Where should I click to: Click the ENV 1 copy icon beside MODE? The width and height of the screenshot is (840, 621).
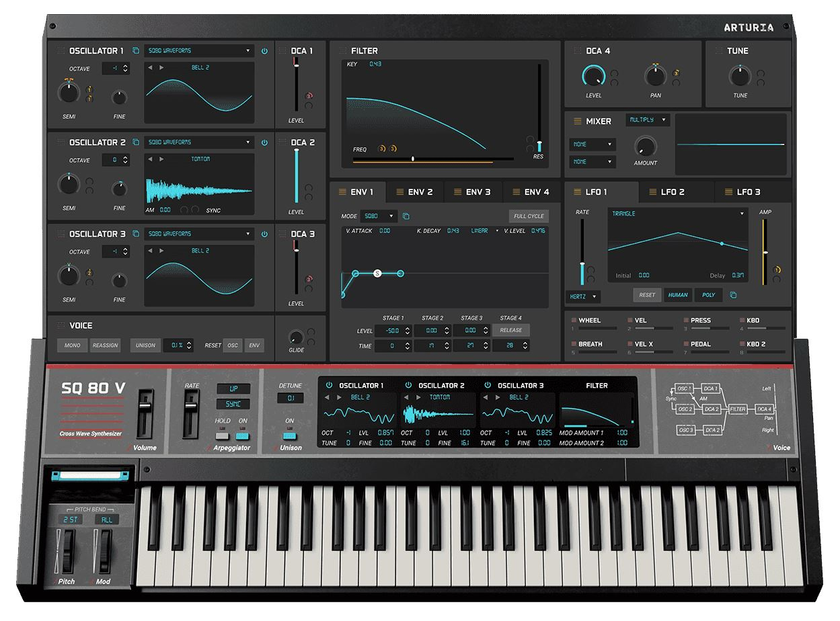point(406,216)
